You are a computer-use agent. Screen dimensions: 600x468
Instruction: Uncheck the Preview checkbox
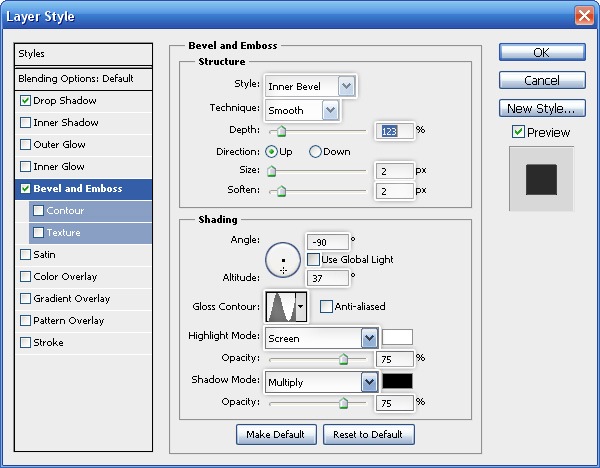pyautogui.click(x=518, y=132)
